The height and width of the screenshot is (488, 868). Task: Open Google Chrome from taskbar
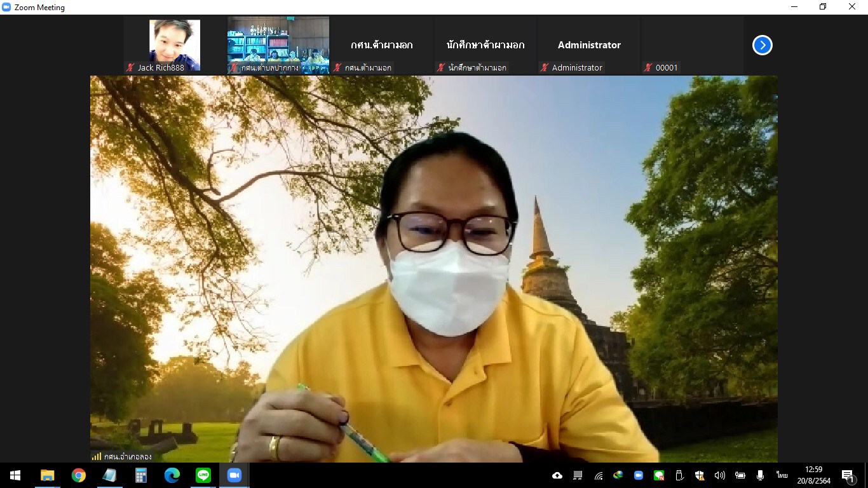(x=79, y=475)
